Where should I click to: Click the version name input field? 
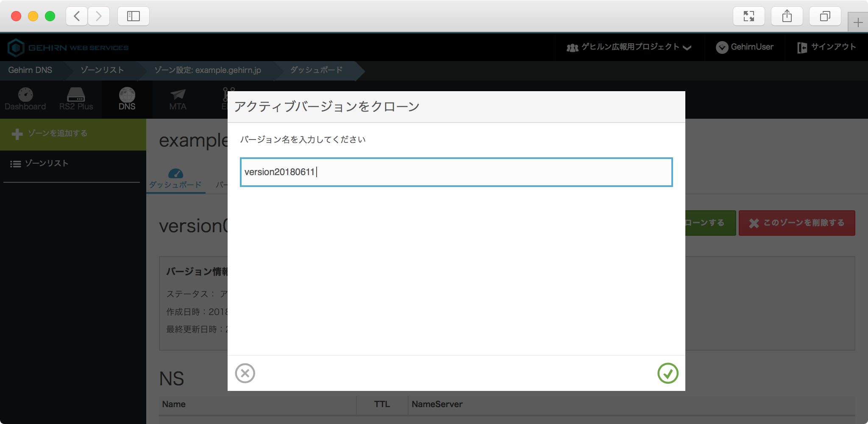(x=456, y=172)
